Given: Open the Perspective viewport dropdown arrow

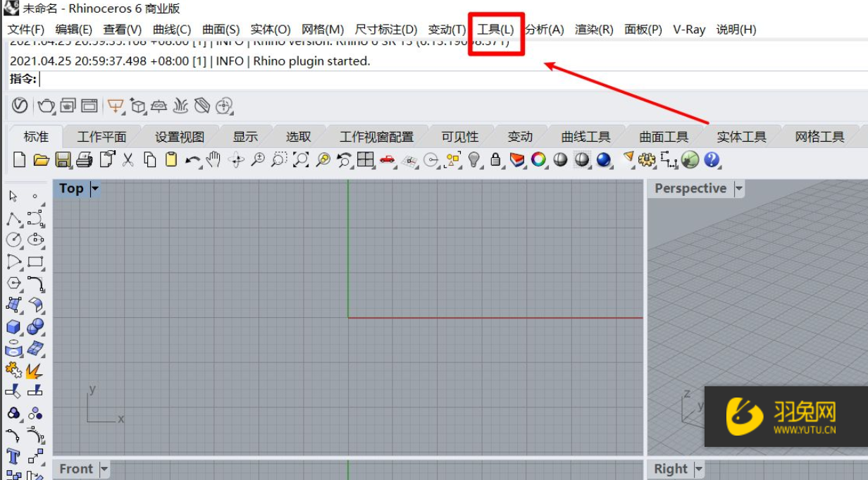Looking at the screenshot, I should point(738,188).
